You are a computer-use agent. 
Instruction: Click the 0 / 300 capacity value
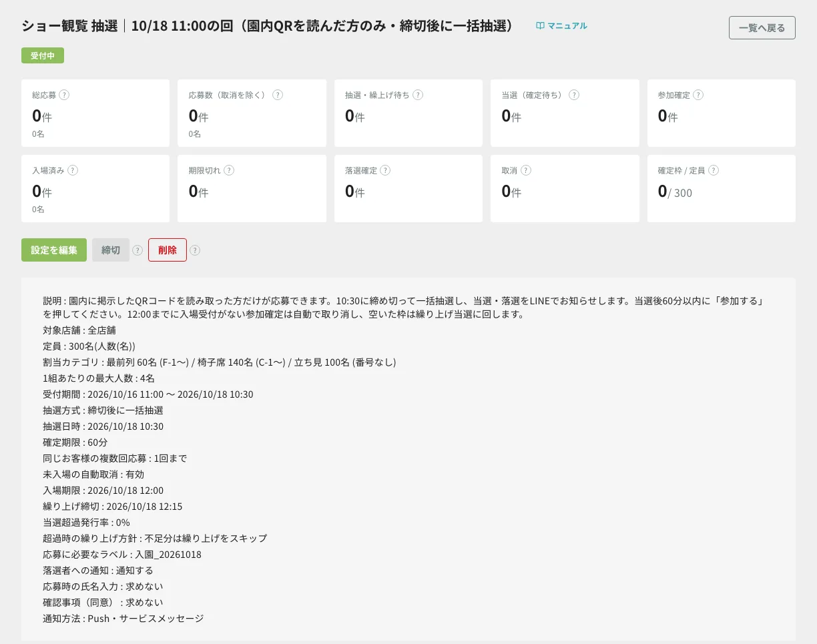pos(675,192)
